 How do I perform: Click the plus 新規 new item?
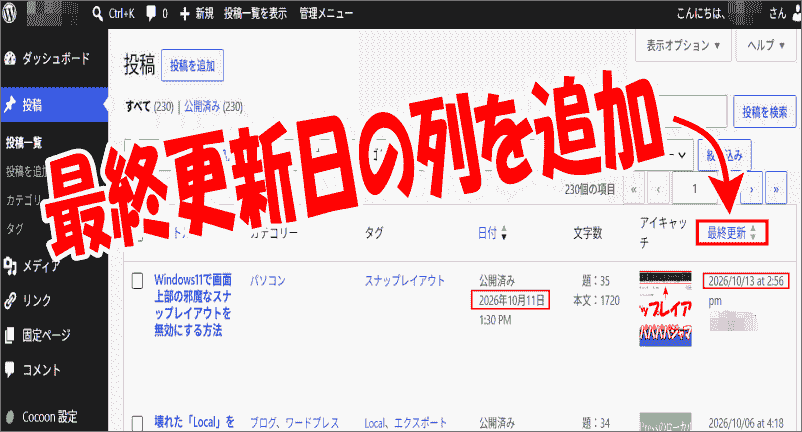(196, 14)
